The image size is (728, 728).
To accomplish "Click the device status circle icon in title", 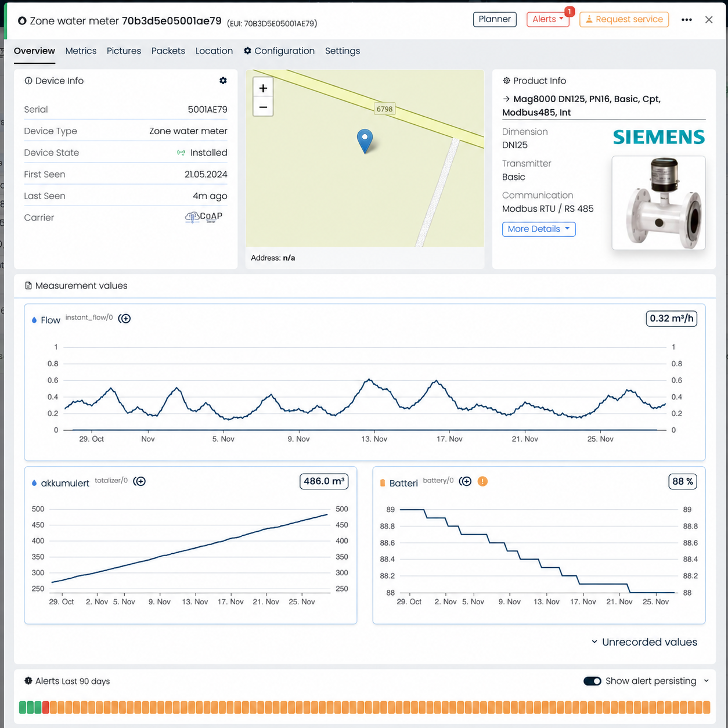I will (22, 21).
